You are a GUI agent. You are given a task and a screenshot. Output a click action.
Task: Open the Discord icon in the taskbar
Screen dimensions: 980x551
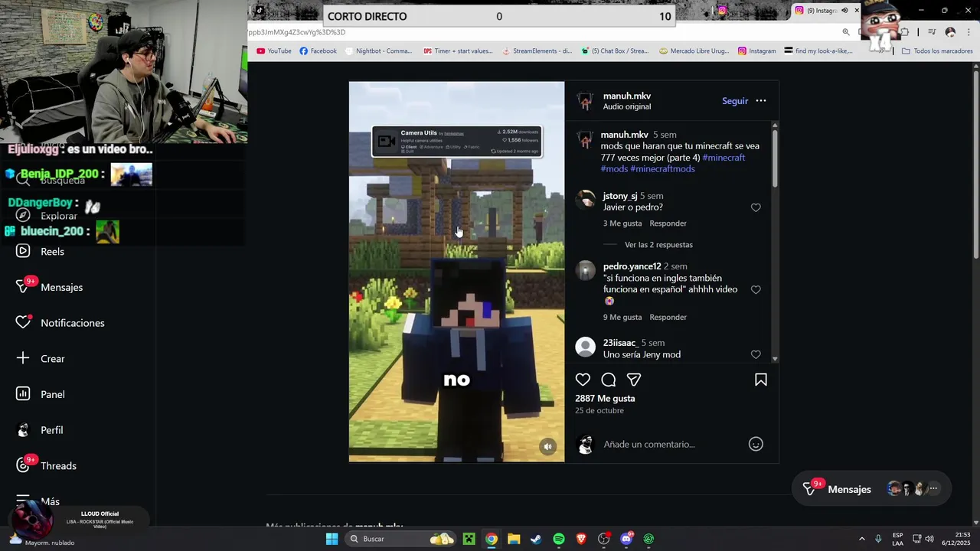(626, 539)
